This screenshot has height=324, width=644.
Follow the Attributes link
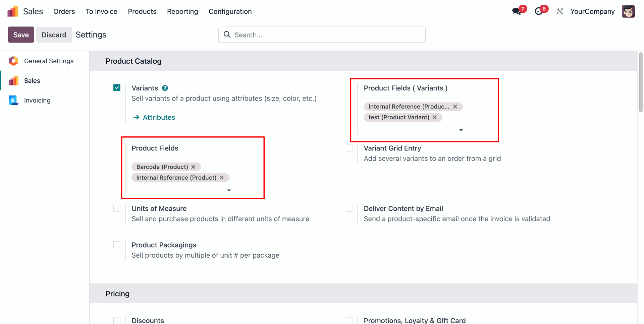click(159, 117)
